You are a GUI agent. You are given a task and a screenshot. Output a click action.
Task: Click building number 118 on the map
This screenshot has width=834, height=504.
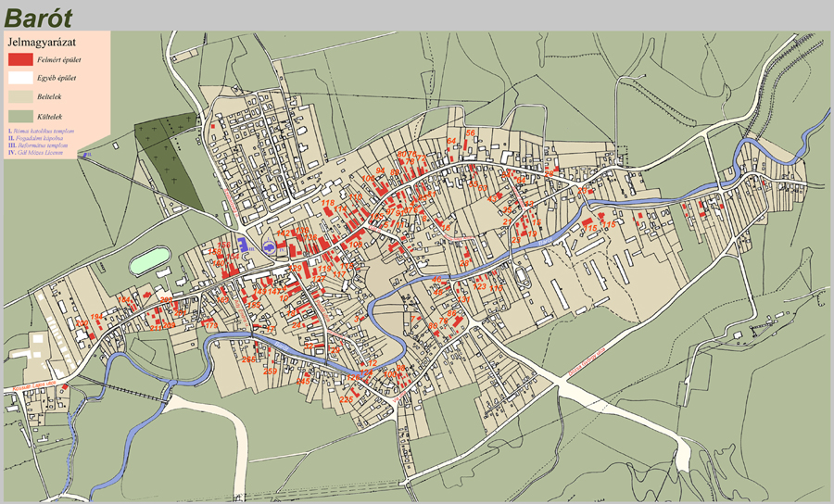pyautogui.click(x=327, y=203)
